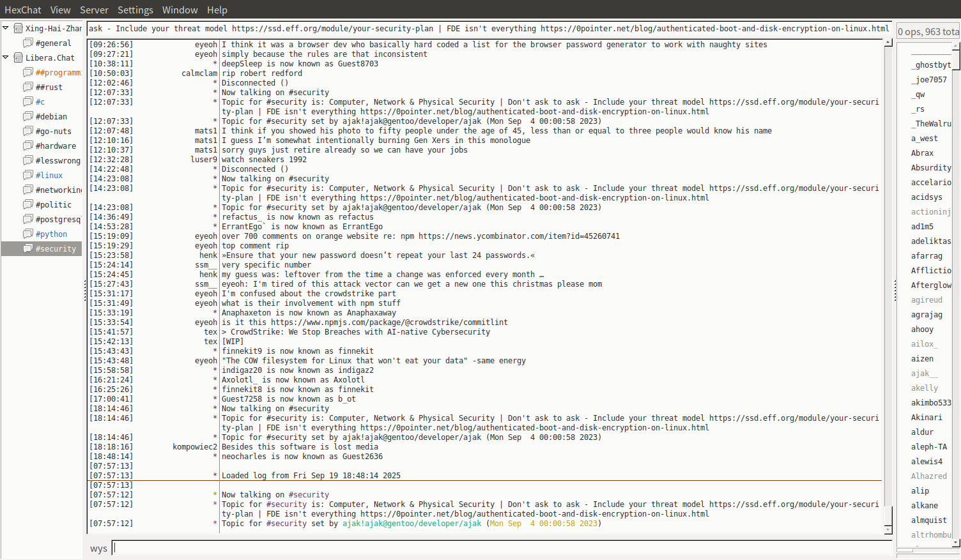Click the #c channel icon
The height and width of the screenshot is (560, 961).
28,102
